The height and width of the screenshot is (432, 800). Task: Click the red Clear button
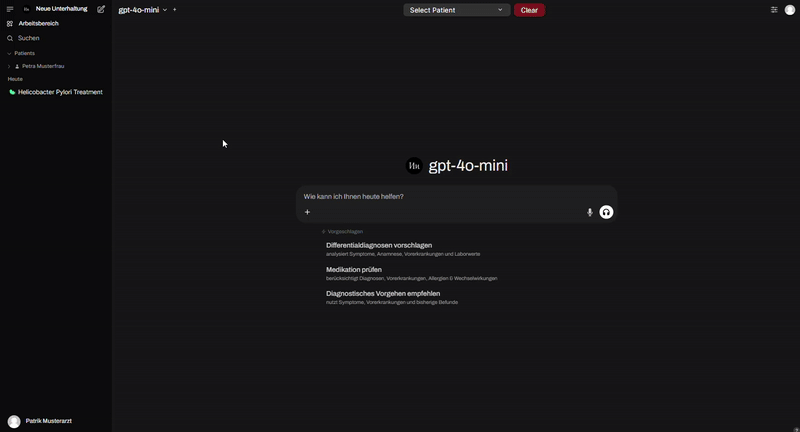point(529,10)
